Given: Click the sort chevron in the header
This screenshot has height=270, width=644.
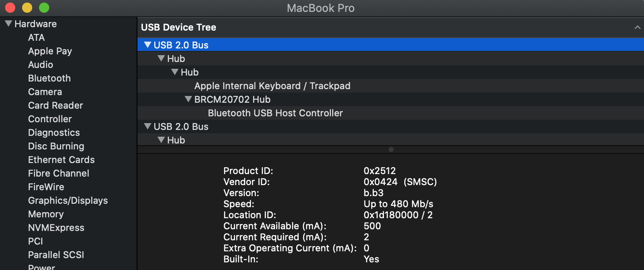Looking at the screenshot, I should (x=637, y=27).
